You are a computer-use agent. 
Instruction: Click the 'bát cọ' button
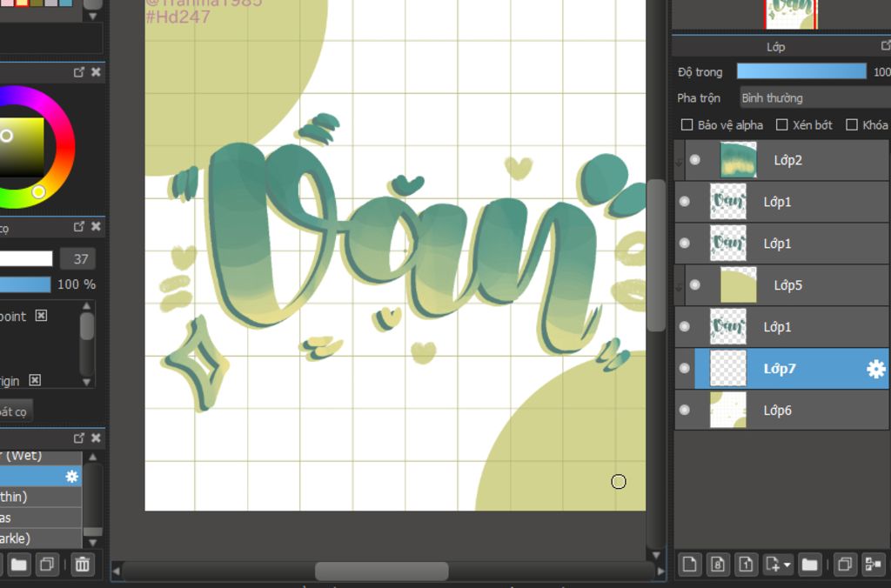coord(16,411)
